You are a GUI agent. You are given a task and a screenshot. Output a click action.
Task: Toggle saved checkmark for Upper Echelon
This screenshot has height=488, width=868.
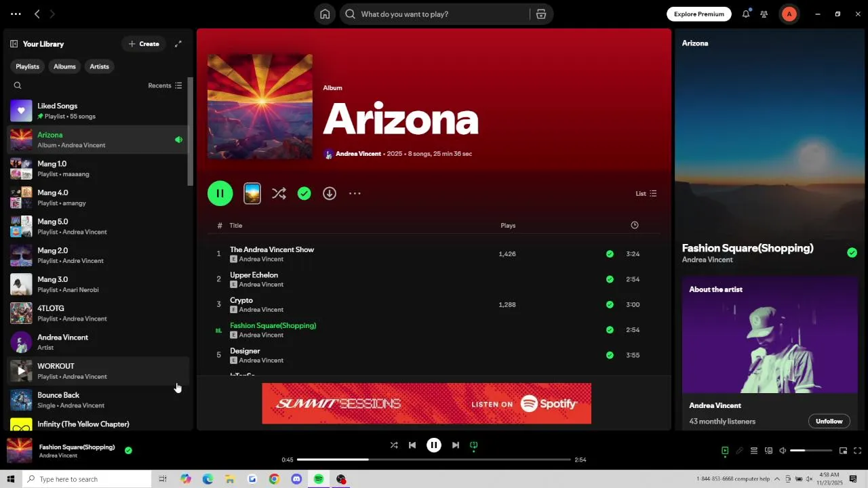coord(610,279)
